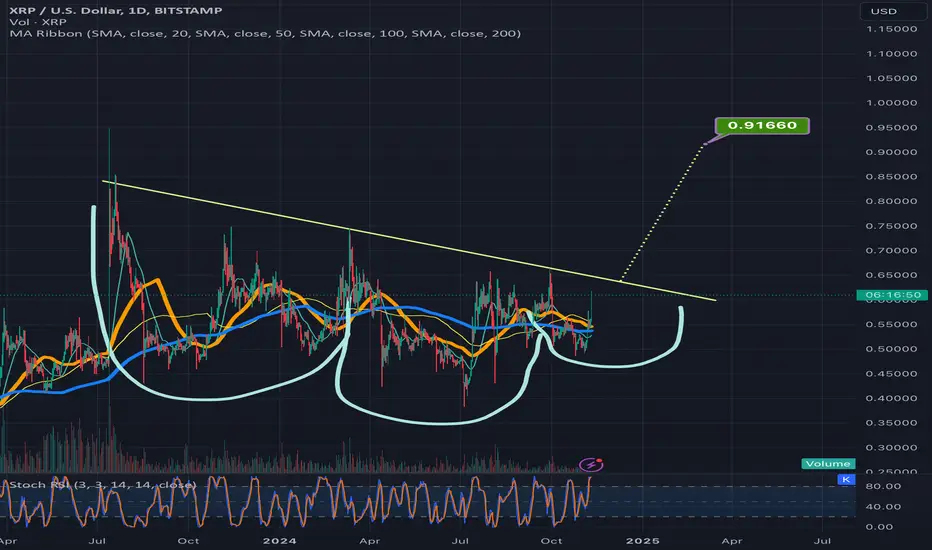932x550 pixels.
Task: Click the 06:16:50 countdown price label
Action: pyautogui.click(x=892, y=295)
